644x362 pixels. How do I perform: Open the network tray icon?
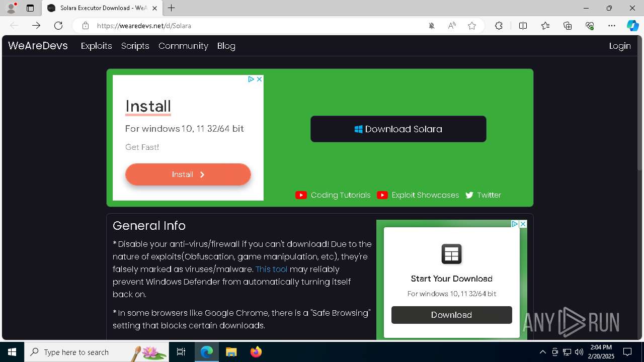(567, 352)
